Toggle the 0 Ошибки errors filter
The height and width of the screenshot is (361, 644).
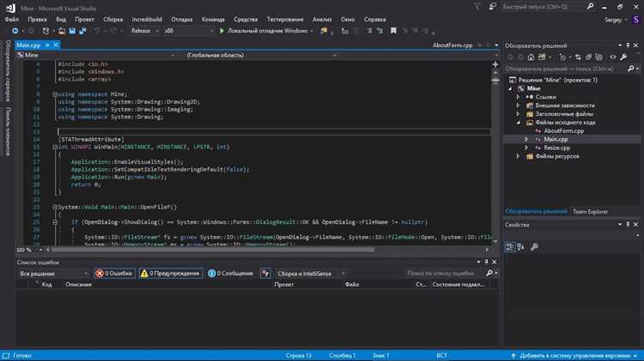(114, 274)
